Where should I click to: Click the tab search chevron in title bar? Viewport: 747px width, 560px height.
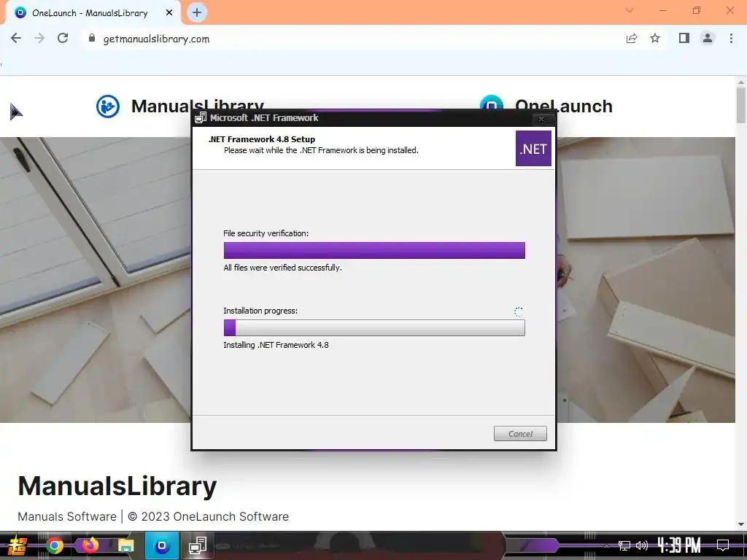630,10
